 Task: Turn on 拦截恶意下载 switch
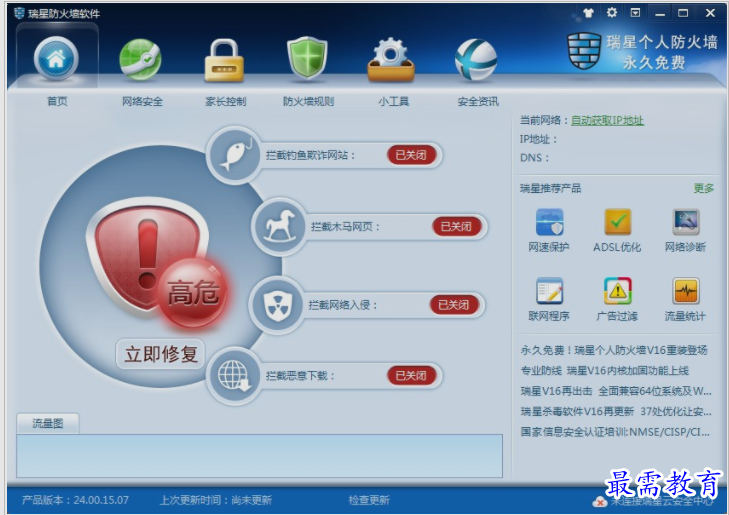(x=411, y=375)
